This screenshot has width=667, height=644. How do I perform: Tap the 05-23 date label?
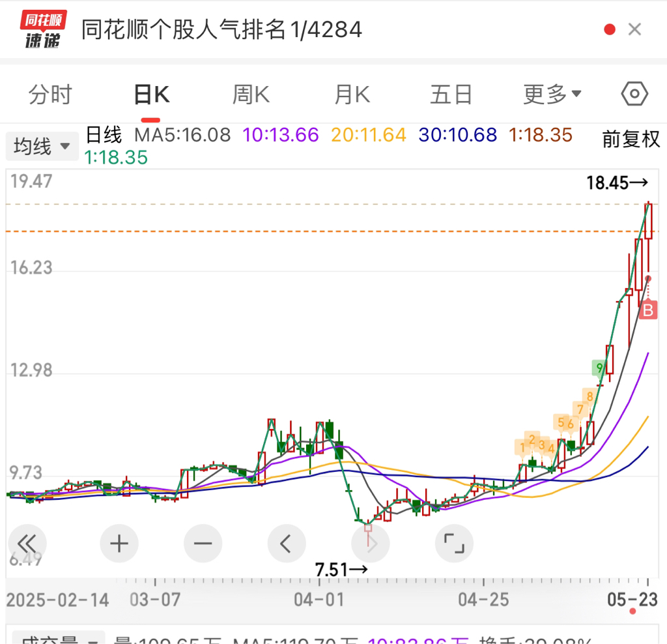point(632,600)
